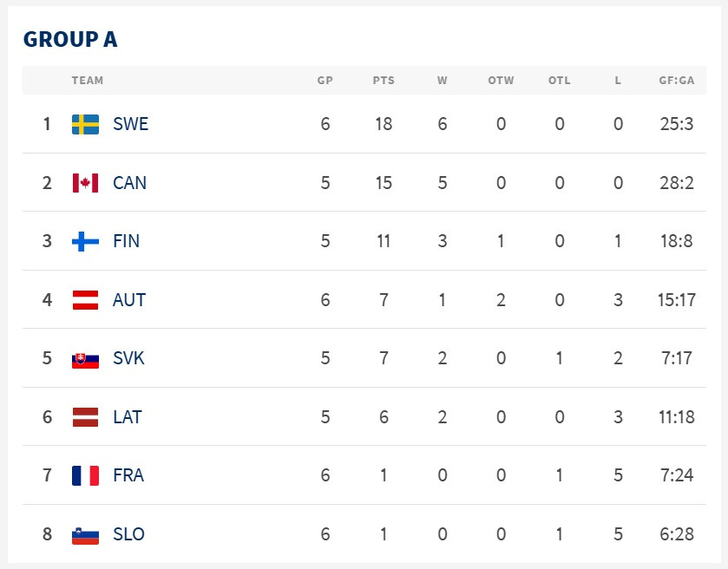Click the GP column header
The height and width of the screenshot is (569, 728).
(x=325, y=81)
